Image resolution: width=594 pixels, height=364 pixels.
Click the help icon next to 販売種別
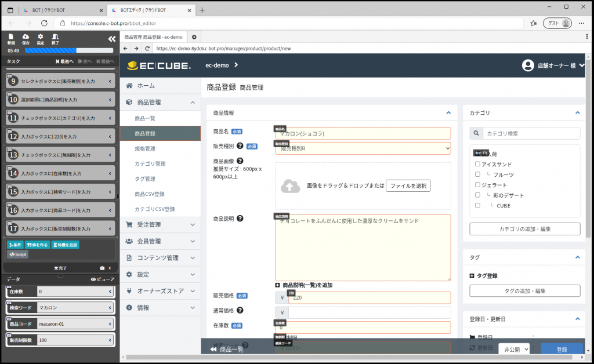pos(240,145)
